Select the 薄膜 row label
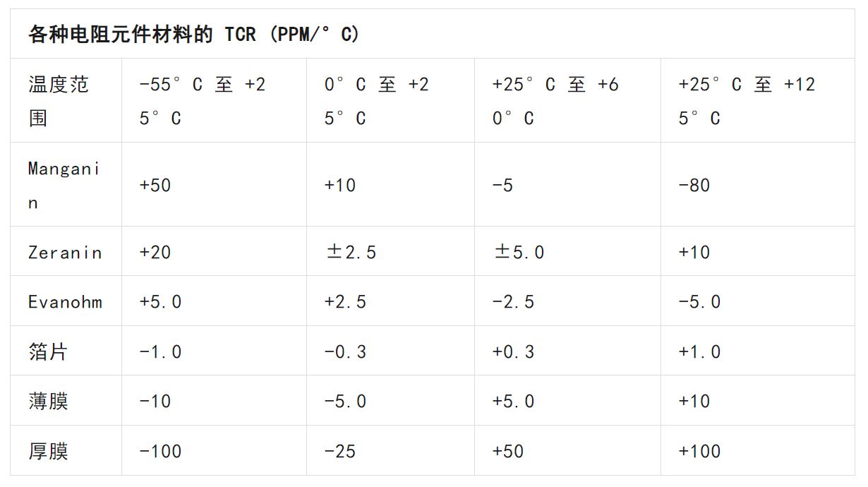The height and width of the screenshot is (487, 868). point(48,402)
